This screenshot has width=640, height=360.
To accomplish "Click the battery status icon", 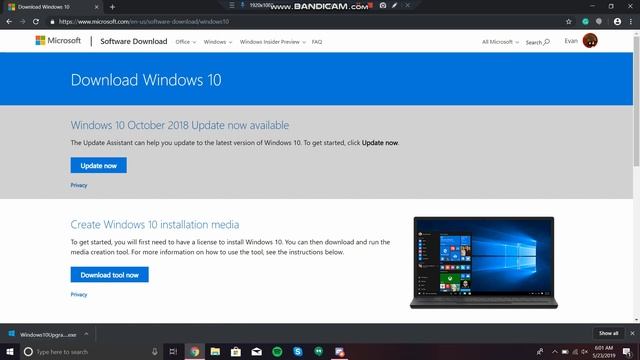I will (x=565, y=351).
